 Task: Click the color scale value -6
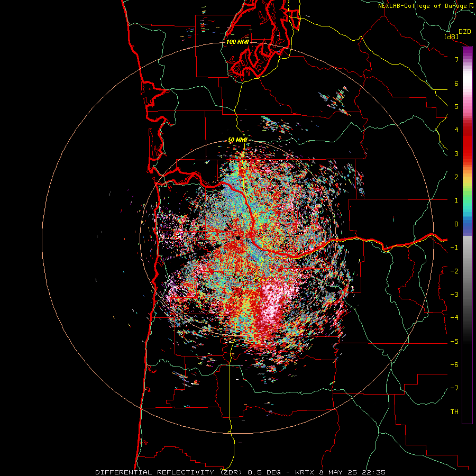(x=454, y=365)
